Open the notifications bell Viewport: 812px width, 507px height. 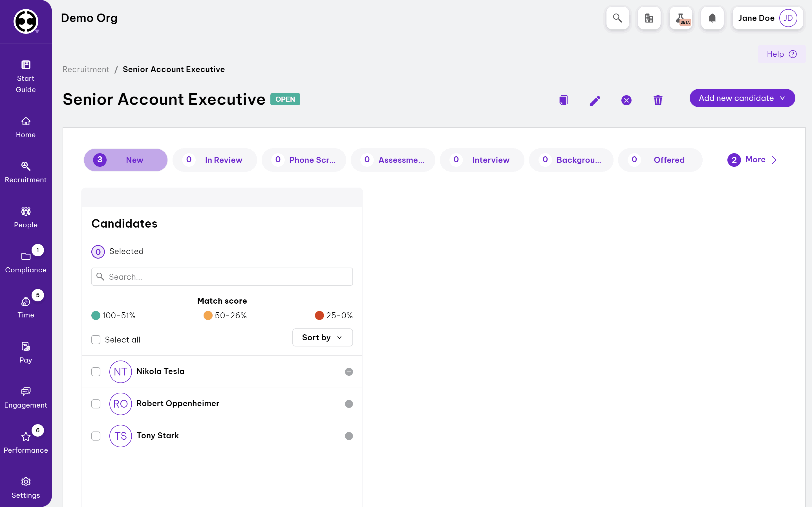click(712, 18)
